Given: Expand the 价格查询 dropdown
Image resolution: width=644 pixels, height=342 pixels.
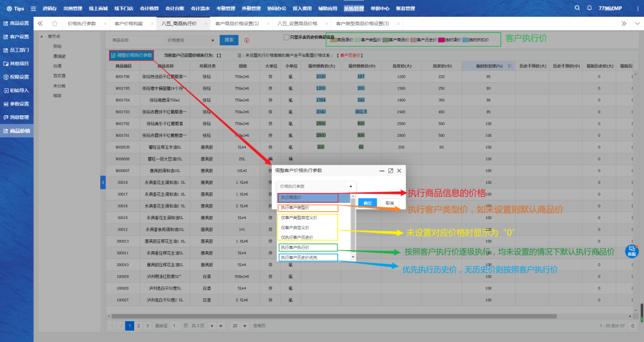Looking at the screenshot, I should (x=191, y=40).
